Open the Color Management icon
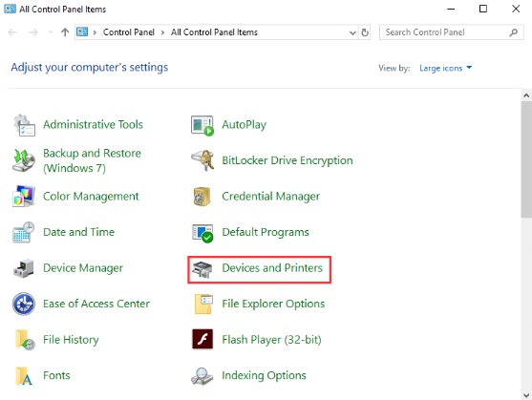The image size is (532, 400). pos(24,197)
